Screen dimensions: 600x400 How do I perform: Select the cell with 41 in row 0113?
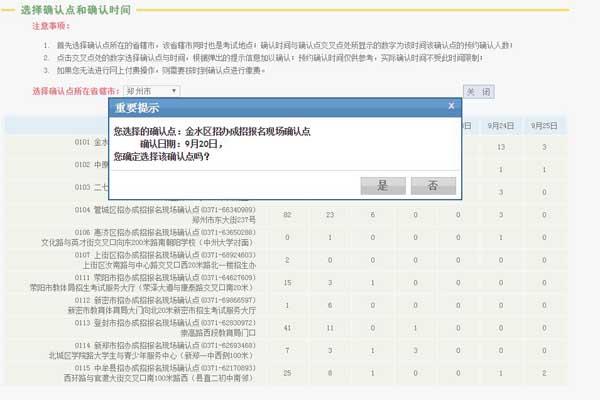(x=288, y=327)
